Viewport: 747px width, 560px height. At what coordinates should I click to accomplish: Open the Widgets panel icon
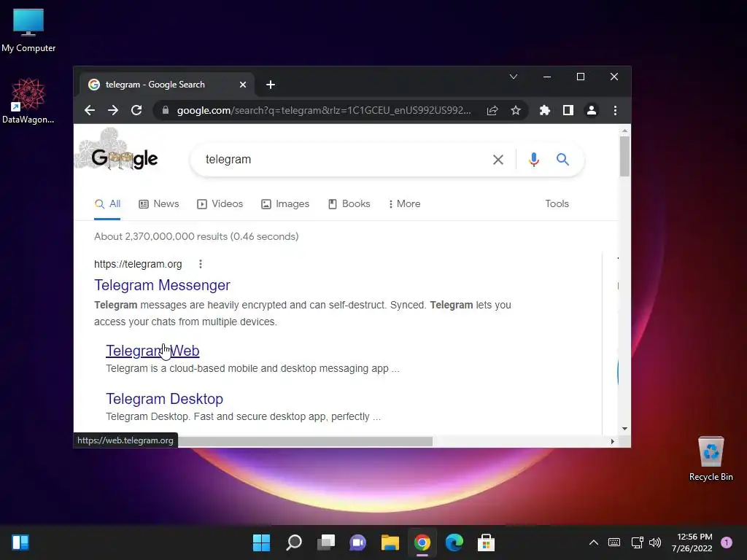point(20,542)
